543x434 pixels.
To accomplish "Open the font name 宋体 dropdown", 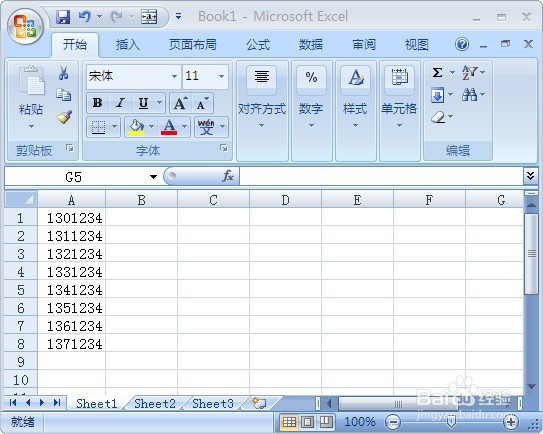I will click(175, 76).
